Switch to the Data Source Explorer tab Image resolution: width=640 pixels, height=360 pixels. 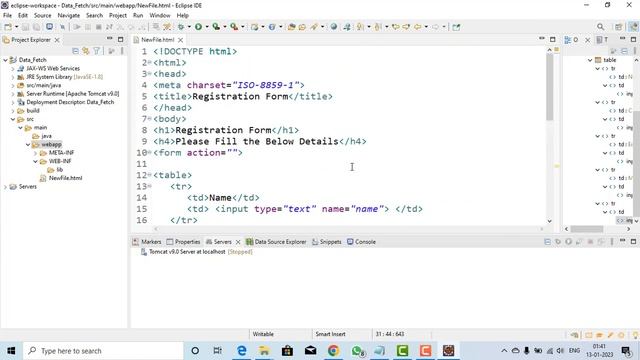tap(276, 242)
